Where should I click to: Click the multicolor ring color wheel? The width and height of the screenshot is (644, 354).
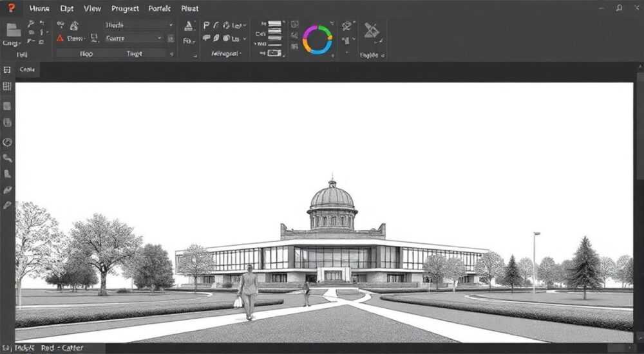pyautogui.click(x=317, y=39)
